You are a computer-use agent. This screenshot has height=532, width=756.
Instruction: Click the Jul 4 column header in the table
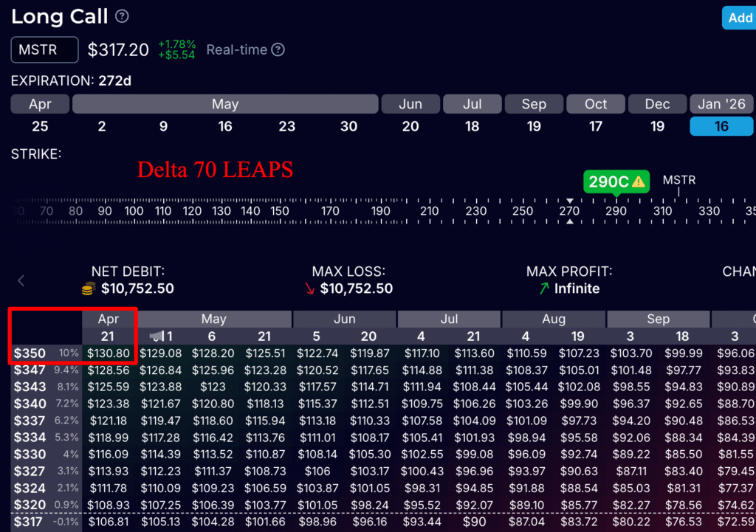(421, 336)
